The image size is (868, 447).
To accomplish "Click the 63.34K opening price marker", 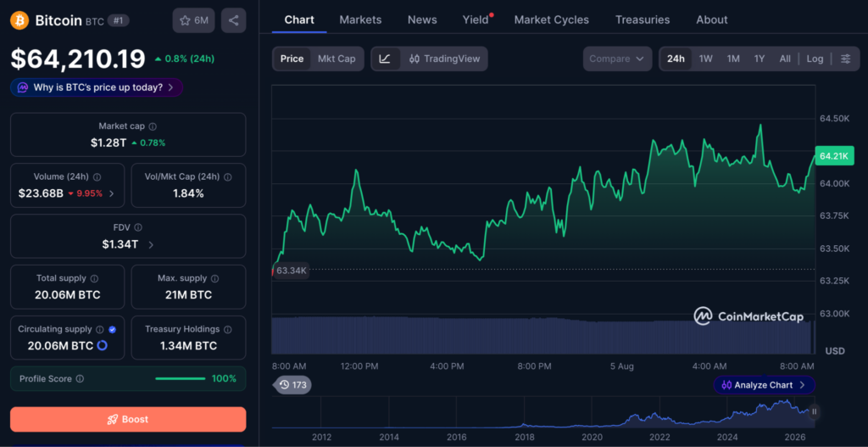I will 292,271.
